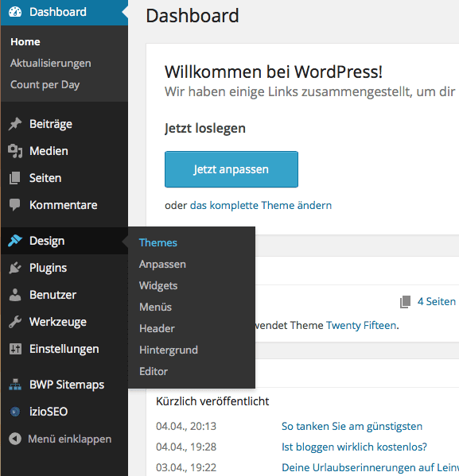Open Editor from Design submenu

pyautogui.click(x=154, y=371)
